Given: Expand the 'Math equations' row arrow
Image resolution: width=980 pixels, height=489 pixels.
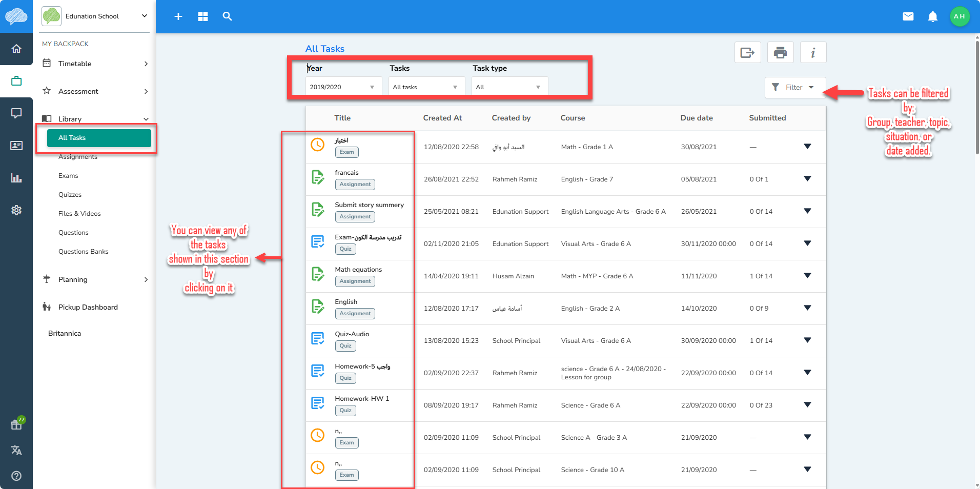Looking at the screenshot, I should point(807,276).
